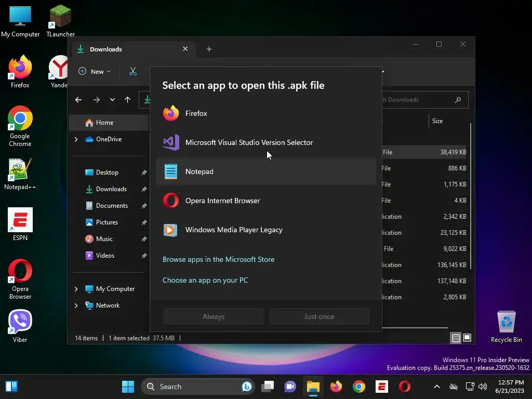Click Choose an app on your PC
Image resolution: width=532 pixels, height=399 pixels.
pyautogui.click(x=205, y=280)
